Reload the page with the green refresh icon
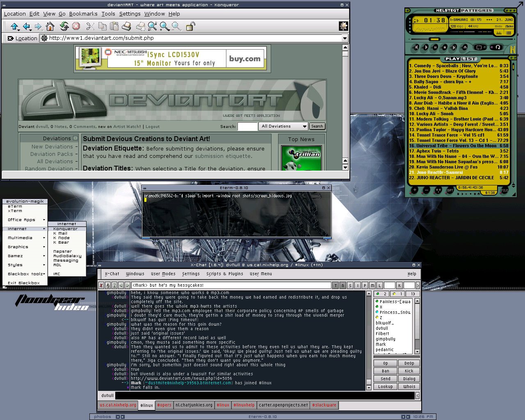Screen dimensions: 525x420 [x=64, y=27]
